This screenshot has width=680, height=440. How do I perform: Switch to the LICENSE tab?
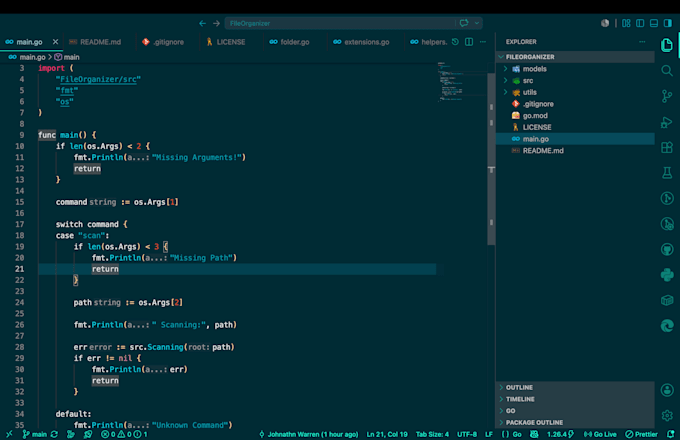pyautogui.click(x=231, y=42)
